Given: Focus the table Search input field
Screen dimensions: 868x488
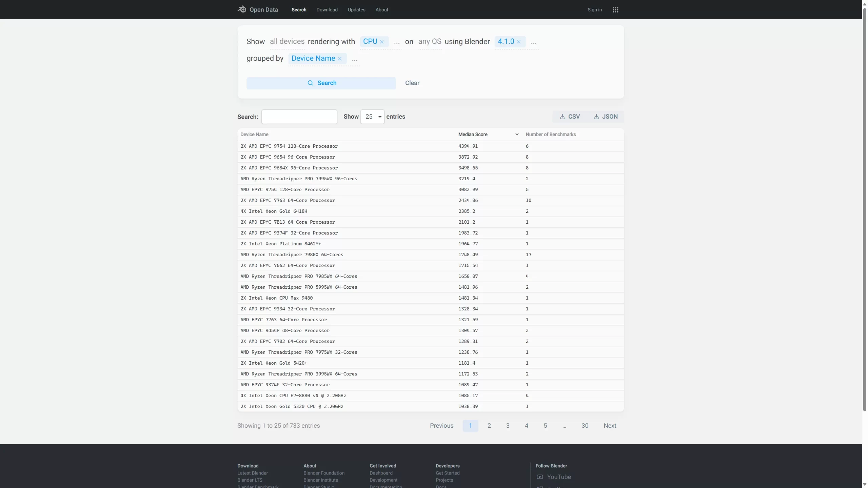Looking at the screenshot, I should (299, 117).
